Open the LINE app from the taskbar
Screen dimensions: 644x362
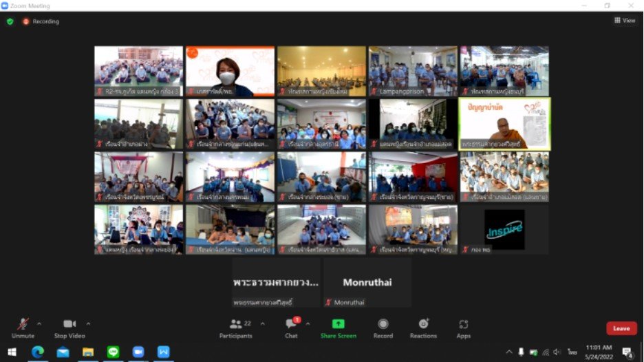(x=113, y=352)
